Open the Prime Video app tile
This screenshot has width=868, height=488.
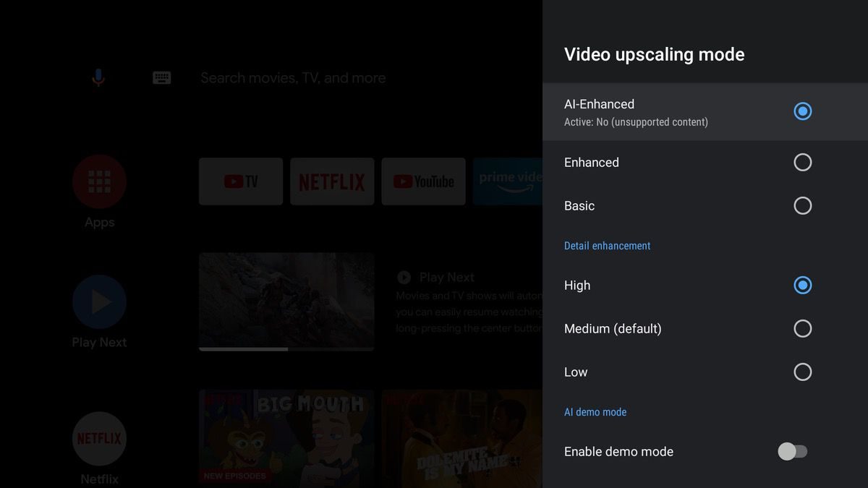[508, 181]
